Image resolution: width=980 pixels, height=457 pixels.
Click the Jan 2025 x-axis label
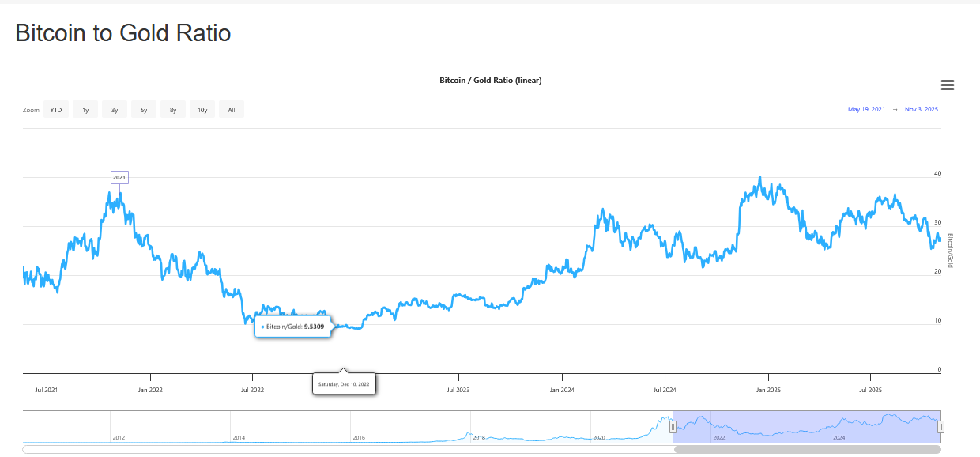pos(768,390)
